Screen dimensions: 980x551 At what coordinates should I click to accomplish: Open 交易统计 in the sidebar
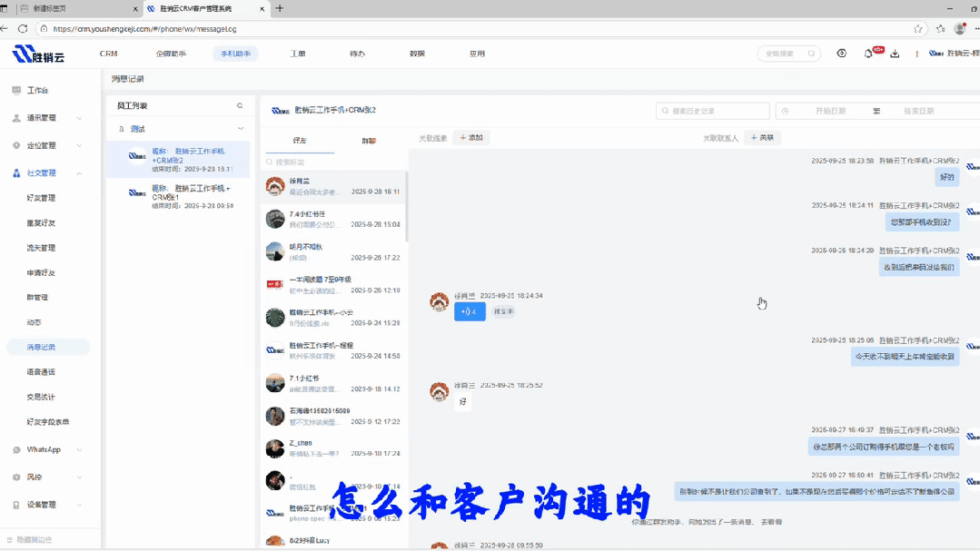click(41, 397)
